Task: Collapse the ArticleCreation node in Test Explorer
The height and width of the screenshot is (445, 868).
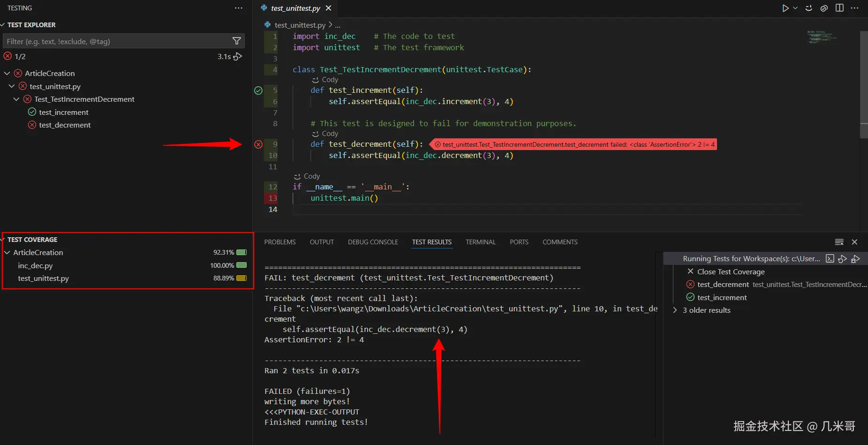Action: [x=7, y=73]
